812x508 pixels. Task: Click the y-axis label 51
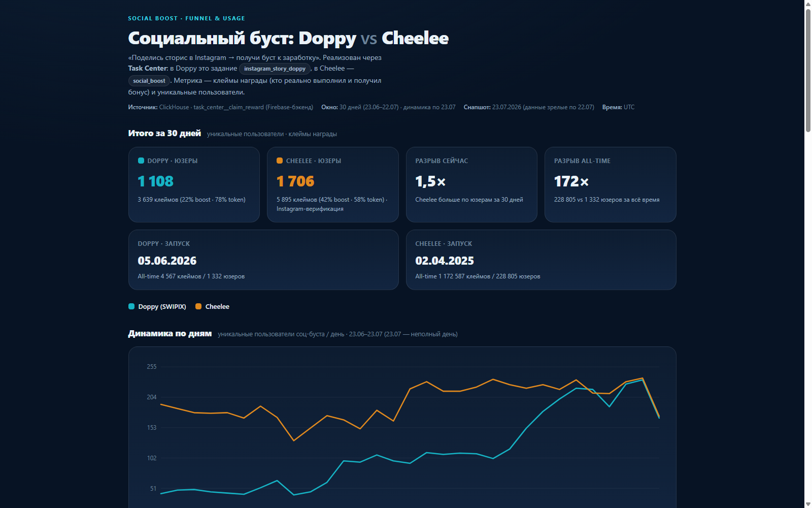tap(153, 489)
